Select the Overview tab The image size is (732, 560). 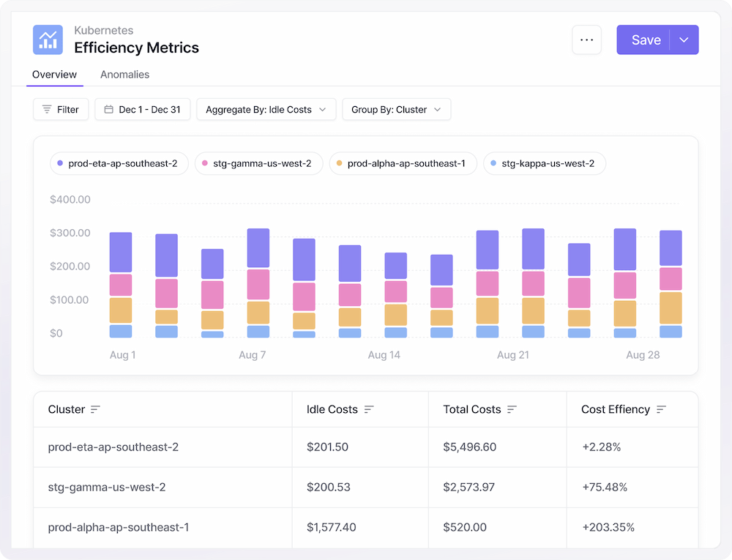54,75
